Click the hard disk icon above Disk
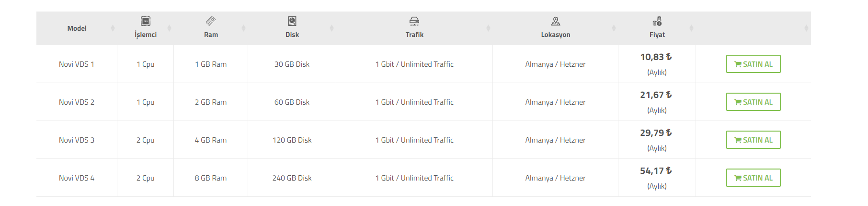 (292, 21)
